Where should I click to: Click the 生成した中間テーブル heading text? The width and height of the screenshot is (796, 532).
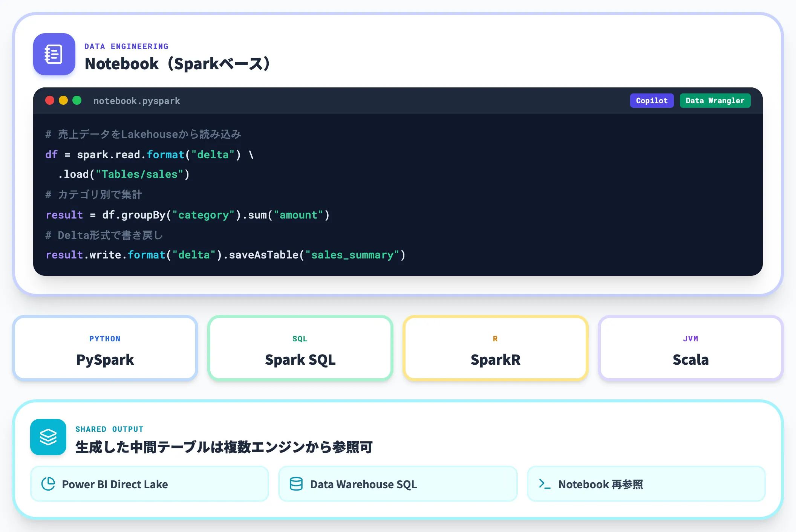[224, 447]
